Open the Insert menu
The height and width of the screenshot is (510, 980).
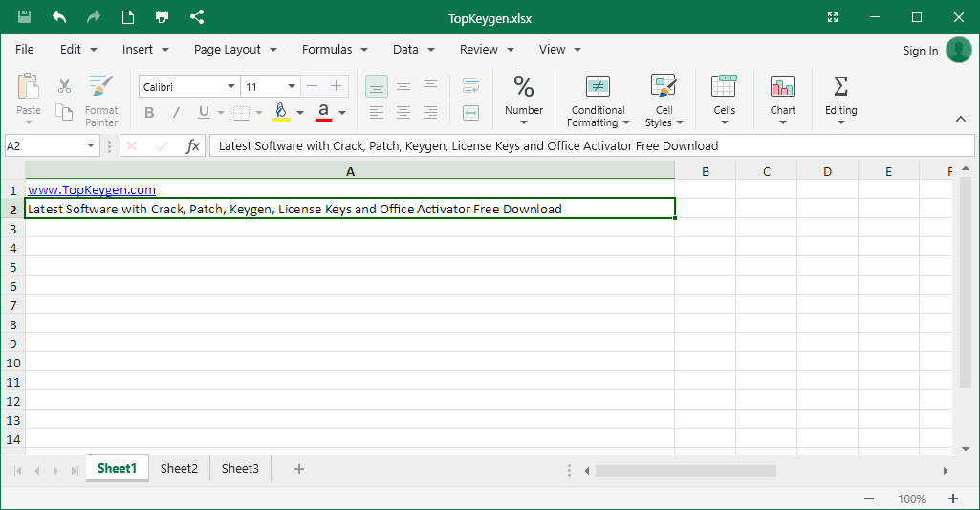click(x=145, y=50)
